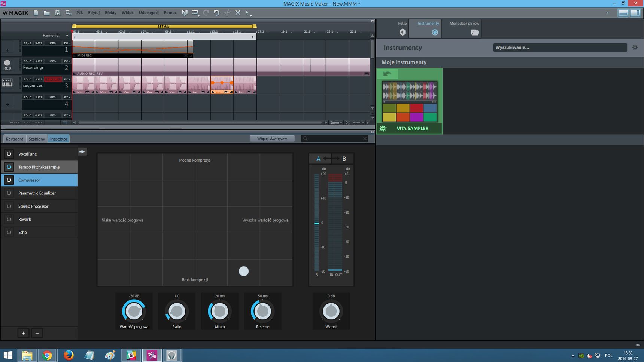Select the scissors cut tool in the toolbar
Viewport: 644px width, 362px height.
point(227,13)
